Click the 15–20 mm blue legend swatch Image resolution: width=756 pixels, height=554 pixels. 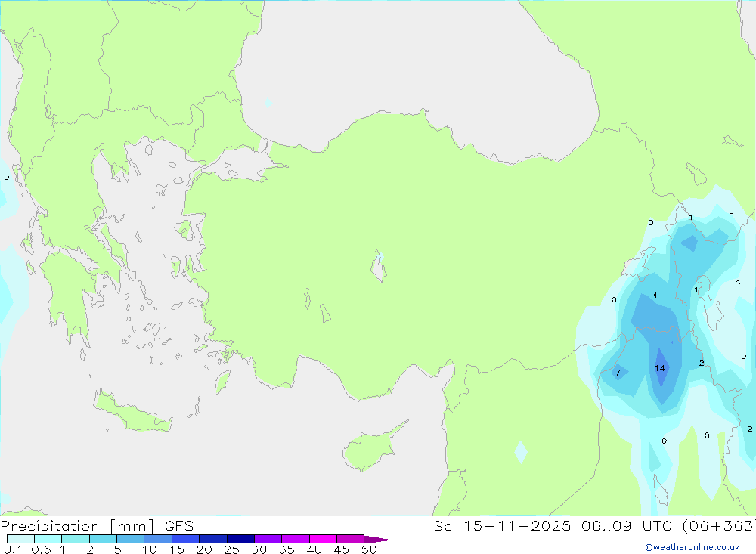pyautogui.click(x=185, y=539)
